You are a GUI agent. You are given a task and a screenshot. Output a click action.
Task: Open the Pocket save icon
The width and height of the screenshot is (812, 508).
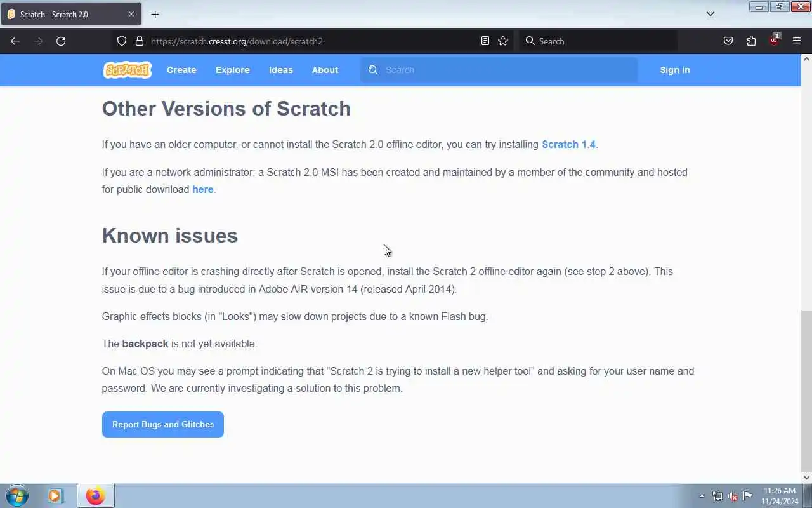click(728, 41)
